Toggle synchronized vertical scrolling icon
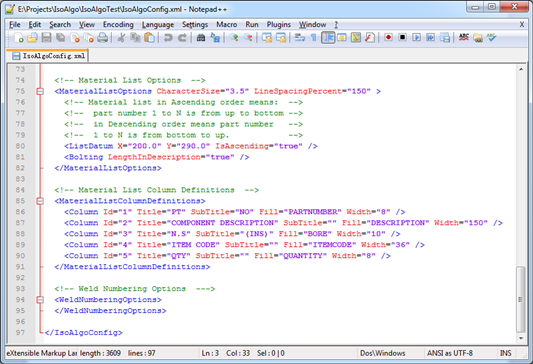The height and width of the screenshot is (364, 533). click(x=267, y=37)
